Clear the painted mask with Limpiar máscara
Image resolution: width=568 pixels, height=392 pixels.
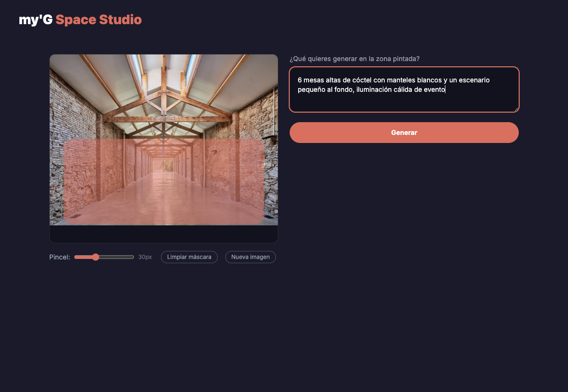189,257
